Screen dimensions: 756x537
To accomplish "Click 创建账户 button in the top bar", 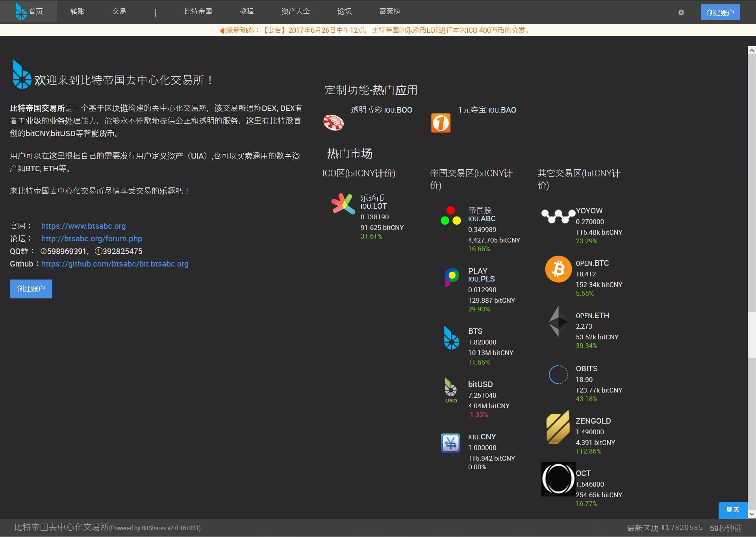I will point(720,13).
